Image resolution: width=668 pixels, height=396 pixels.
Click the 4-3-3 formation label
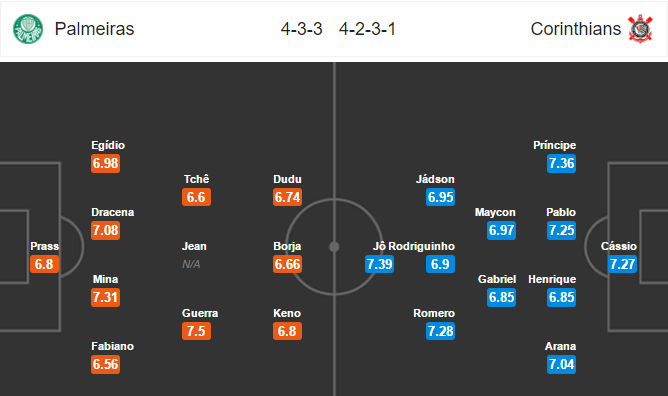(x=301, y=29)
